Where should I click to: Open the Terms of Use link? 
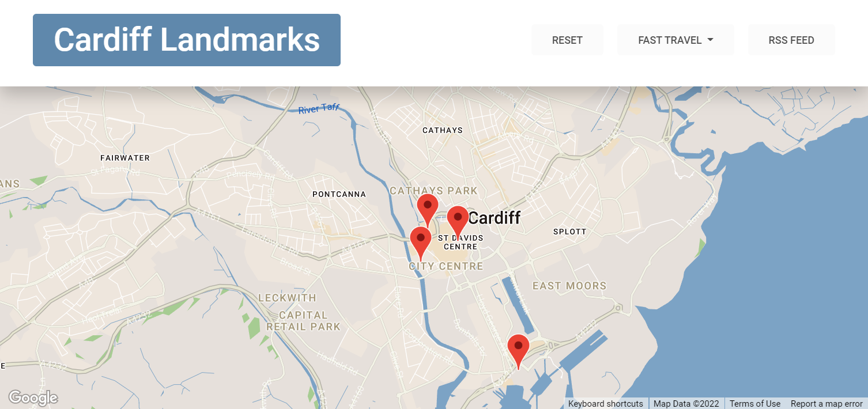point(755,403)
